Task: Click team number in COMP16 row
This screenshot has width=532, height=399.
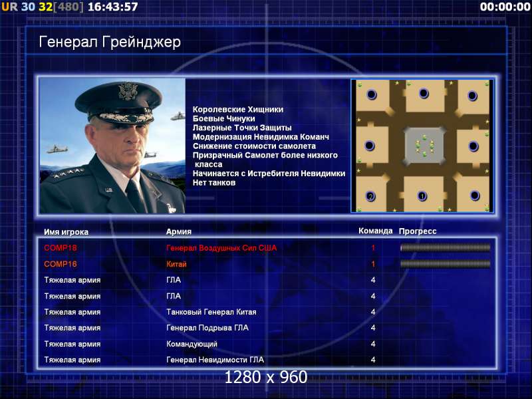Action: tap(373, 263)
